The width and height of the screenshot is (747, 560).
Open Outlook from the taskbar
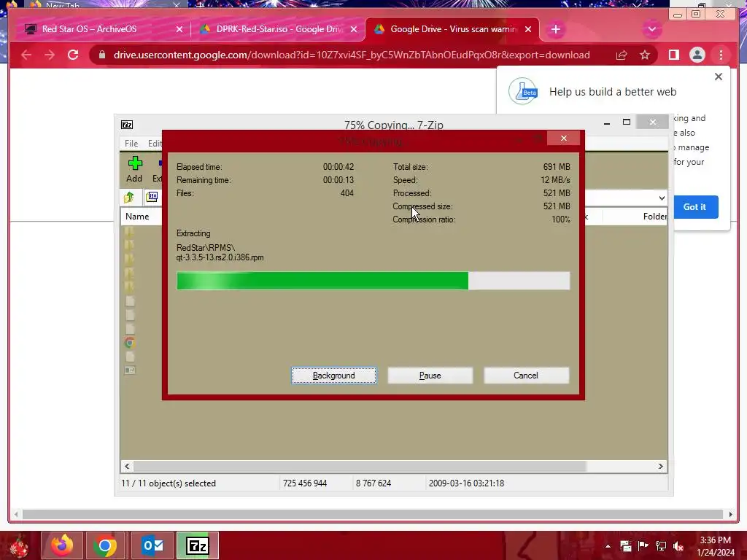point(152,545)
